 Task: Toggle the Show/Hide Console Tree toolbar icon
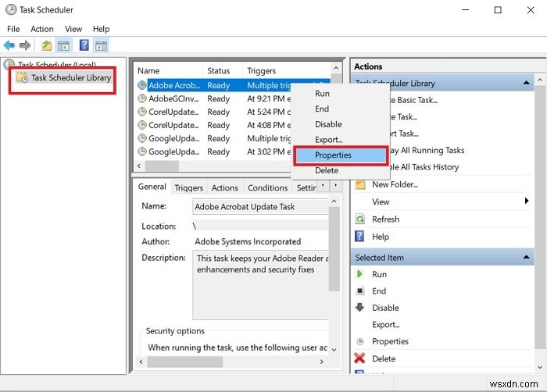(x=63, y=45)
